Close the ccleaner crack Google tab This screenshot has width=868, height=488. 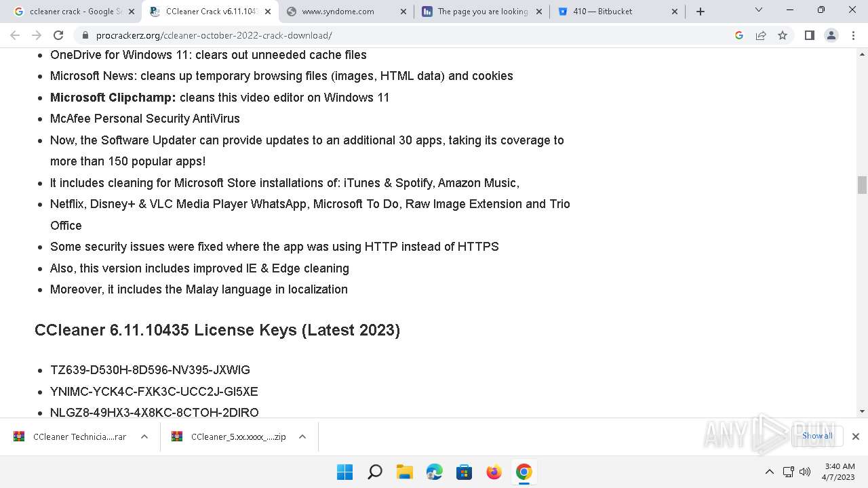click(x=132, y=12)
